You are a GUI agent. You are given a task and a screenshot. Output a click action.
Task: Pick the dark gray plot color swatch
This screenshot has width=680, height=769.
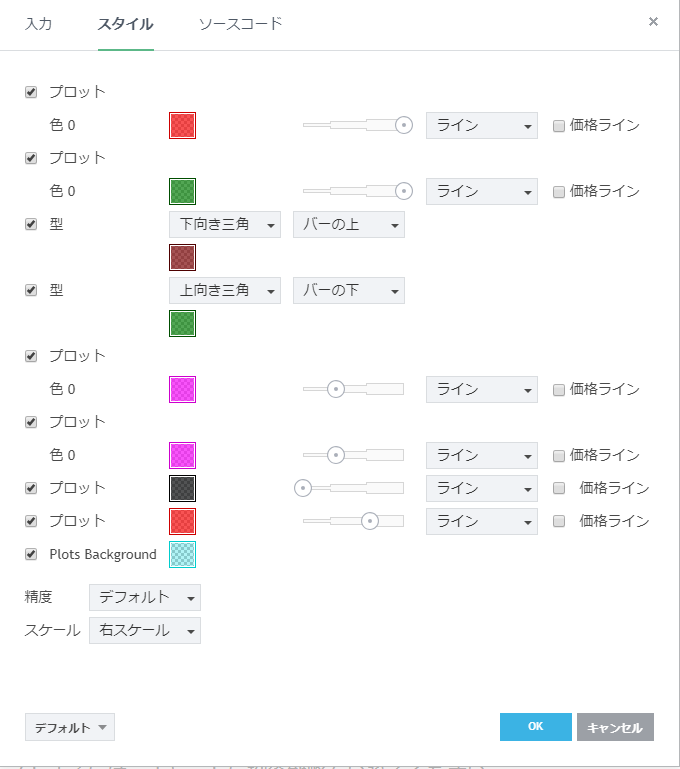tap(182, 488)
